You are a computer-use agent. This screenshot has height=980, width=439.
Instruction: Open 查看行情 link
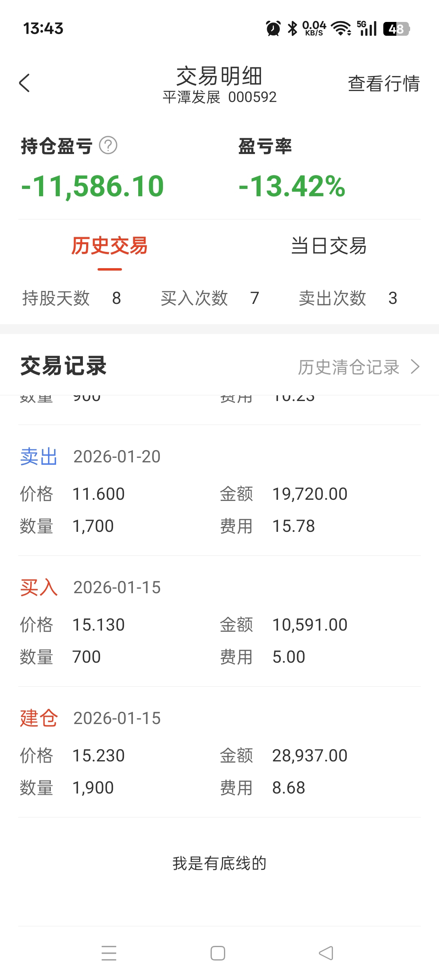point(383,84)
